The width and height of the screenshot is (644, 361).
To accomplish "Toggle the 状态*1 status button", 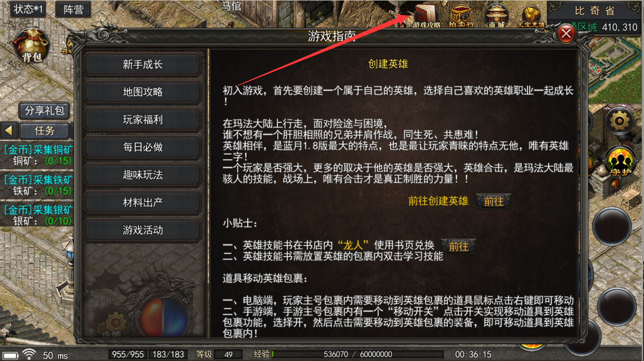I will 28,9.
